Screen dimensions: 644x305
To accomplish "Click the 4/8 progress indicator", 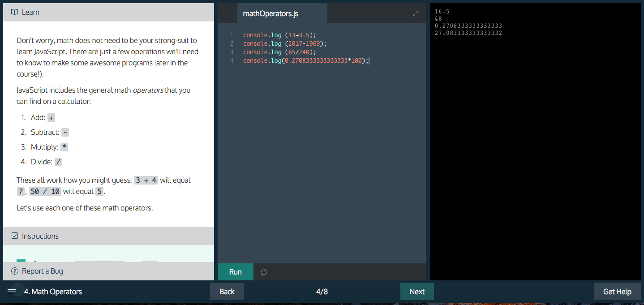I will [322, 292].
